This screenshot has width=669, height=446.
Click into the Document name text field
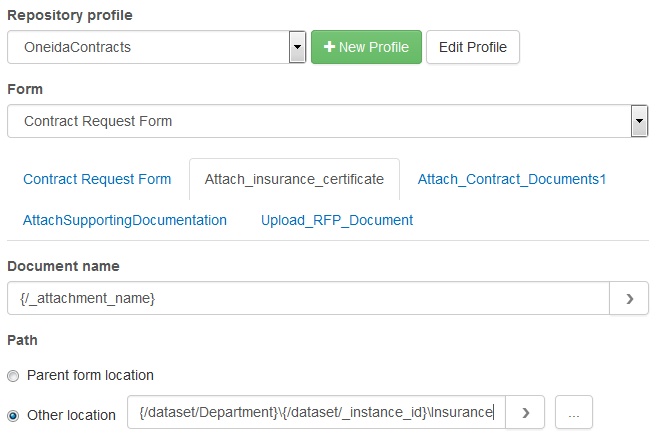(308, 298)
